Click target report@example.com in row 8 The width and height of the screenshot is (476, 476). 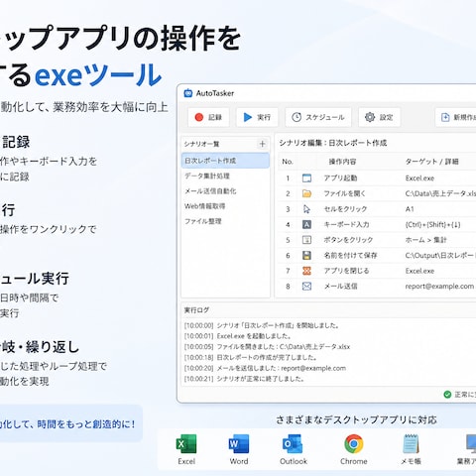tap(439, 287)
